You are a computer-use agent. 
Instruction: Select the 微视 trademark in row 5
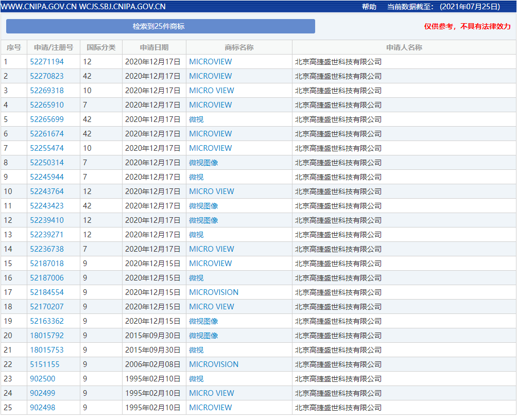[196, 119]
